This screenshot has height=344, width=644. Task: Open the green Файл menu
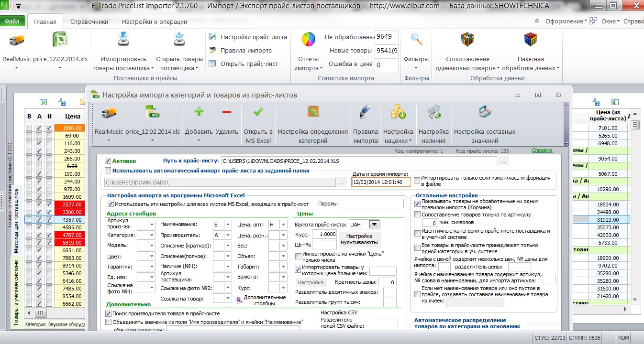tap(12, 21)
